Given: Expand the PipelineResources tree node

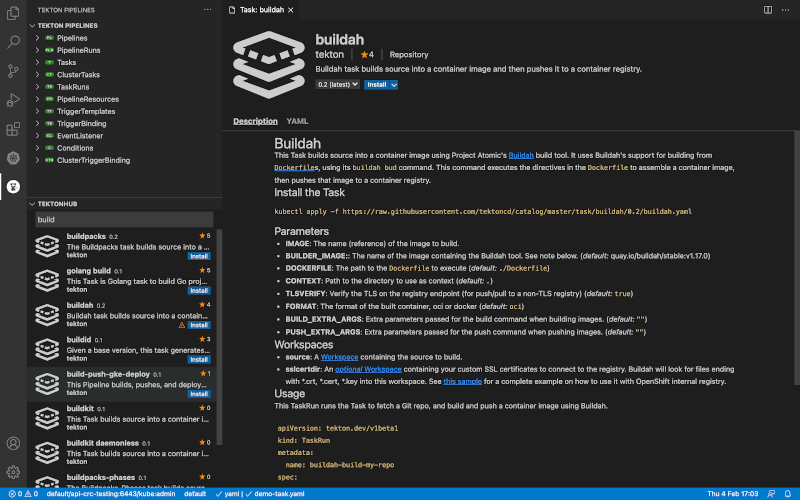Looking at the screenshot, I should click(37, 99).
